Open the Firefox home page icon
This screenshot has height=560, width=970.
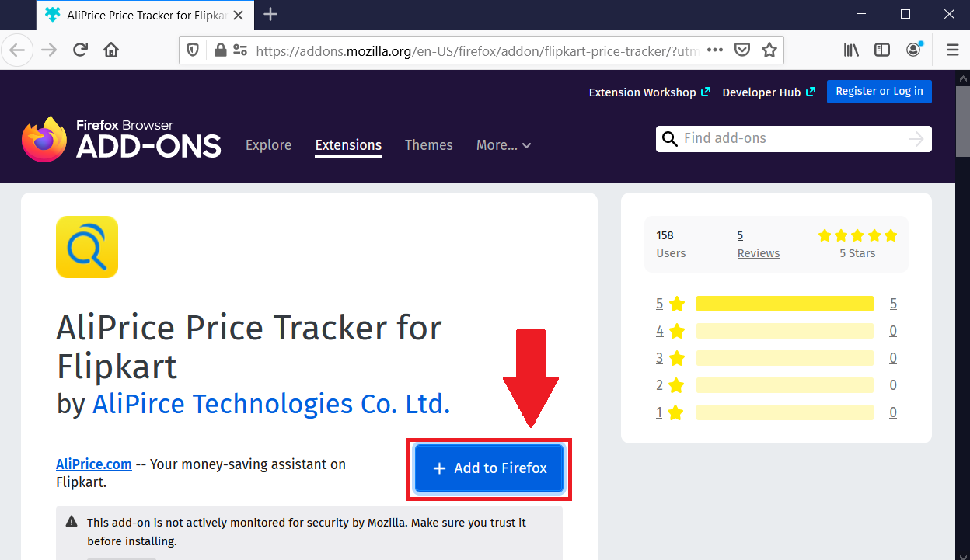tap(111, 50)
